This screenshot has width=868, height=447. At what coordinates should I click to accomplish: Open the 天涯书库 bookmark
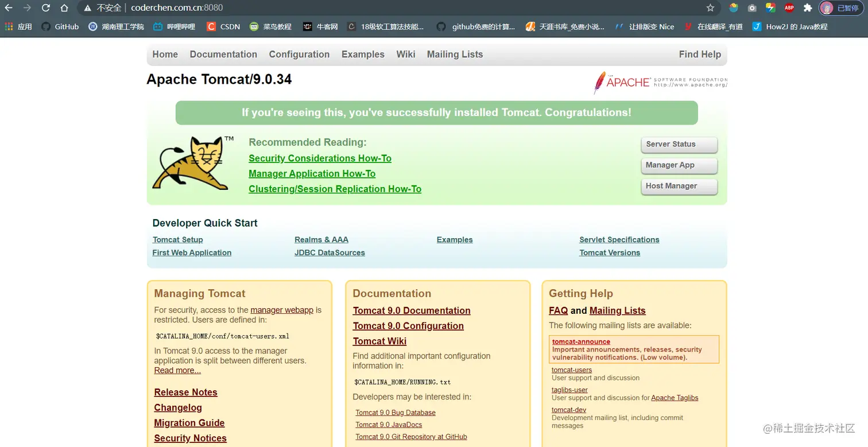click(565, 26)
